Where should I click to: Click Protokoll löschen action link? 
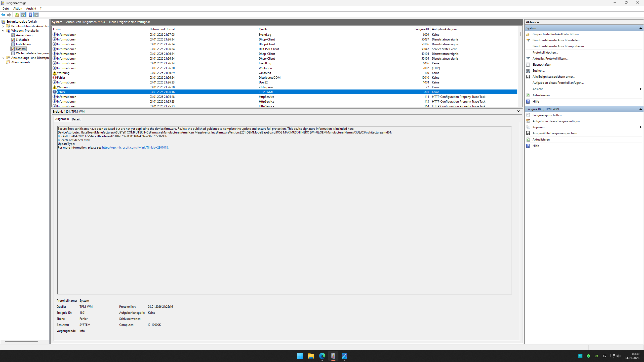(x=545, y=53)
